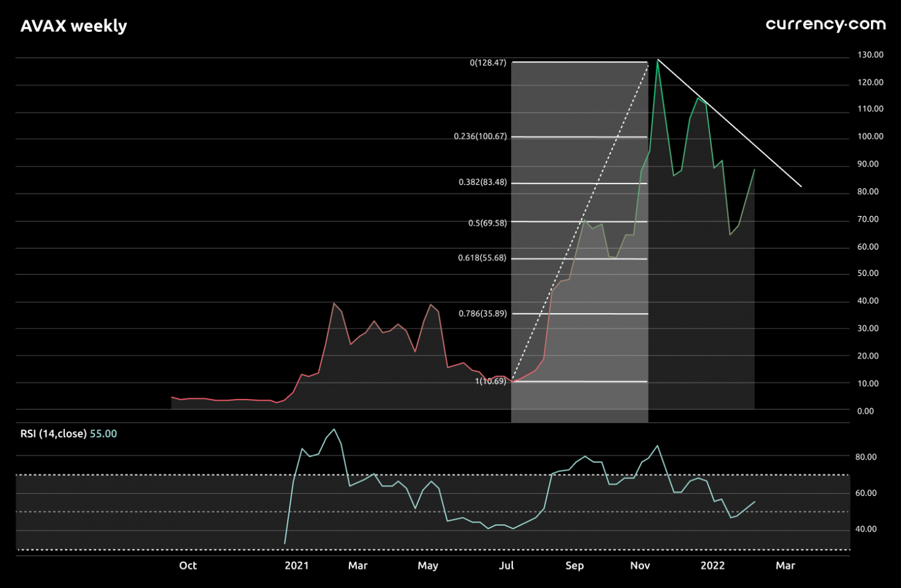This screenshot has height=588, width=901.
Task: Click the Nov time axis label
Action: [640, 565]
